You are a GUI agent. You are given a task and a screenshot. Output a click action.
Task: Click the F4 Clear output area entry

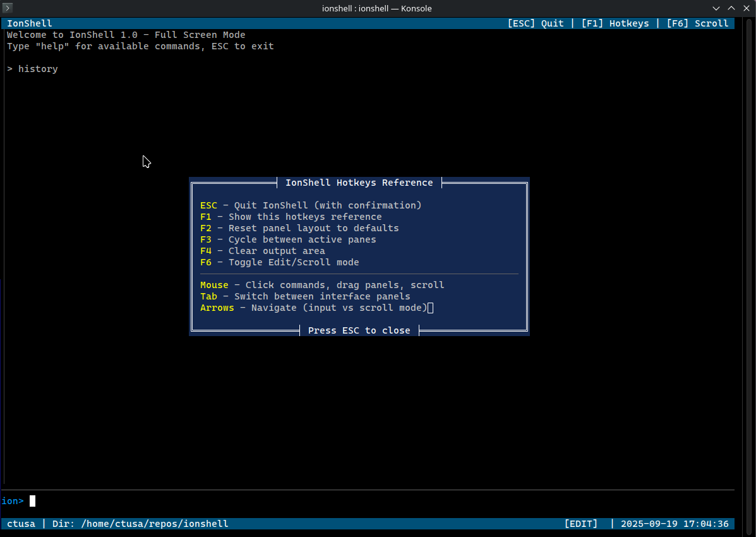click(262, 251)
